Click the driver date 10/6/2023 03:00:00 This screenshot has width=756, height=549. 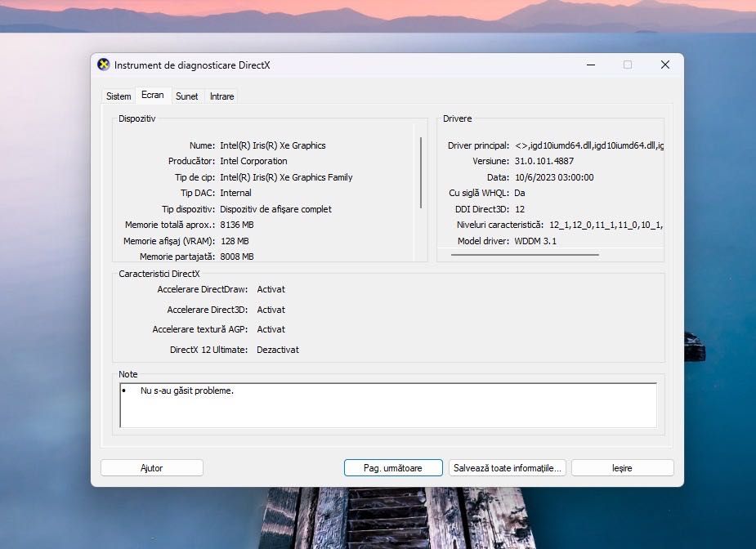(x=554, y=177)
